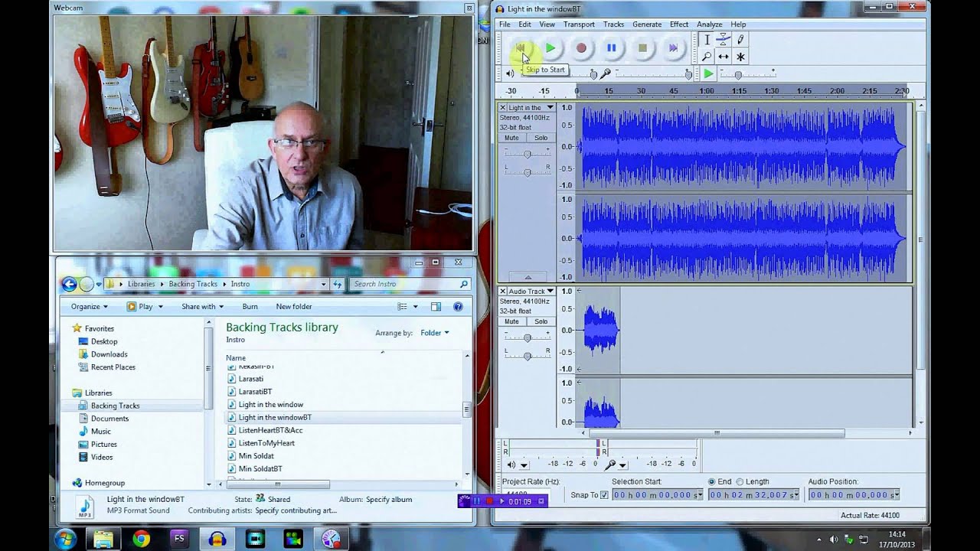The image size is (980, 551).
Task: Click the Play-at-speed green arrow
Action: coord(708,73)
